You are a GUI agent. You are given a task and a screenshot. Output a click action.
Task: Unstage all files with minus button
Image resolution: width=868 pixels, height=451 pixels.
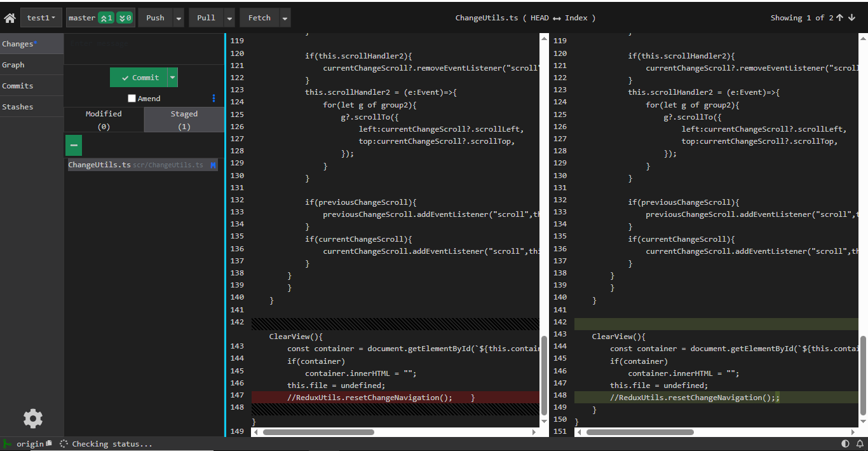74,146
